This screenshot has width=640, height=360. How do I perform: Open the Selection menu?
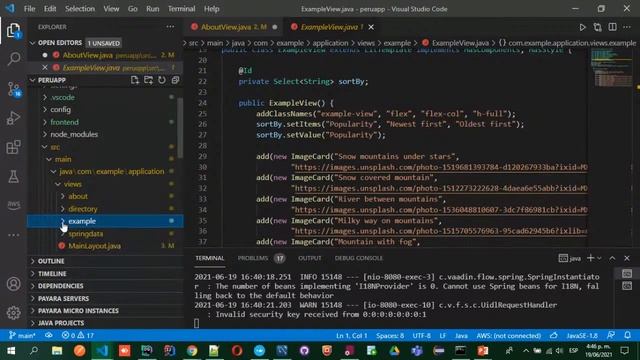(x=80, y=9)
